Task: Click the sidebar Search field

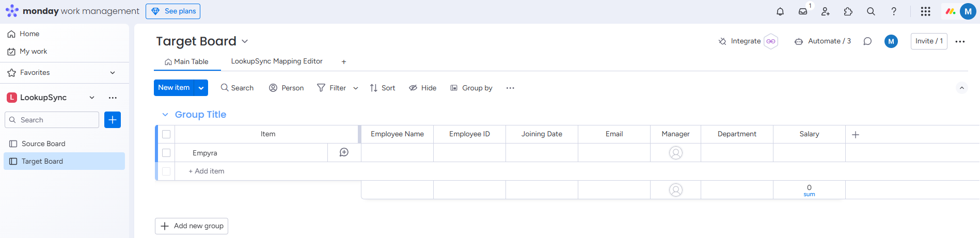Action: coord(52,120)
